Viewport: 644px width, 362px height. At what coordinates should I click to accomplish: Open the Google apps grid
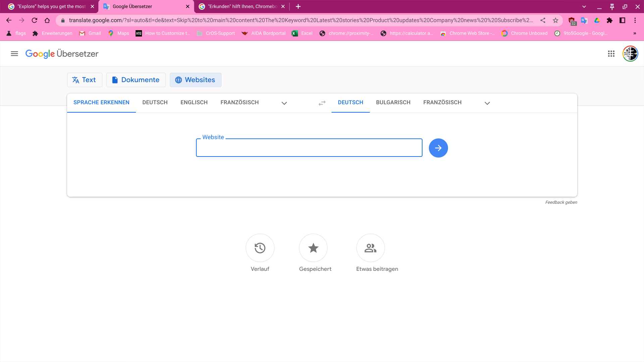pos(611,54)
